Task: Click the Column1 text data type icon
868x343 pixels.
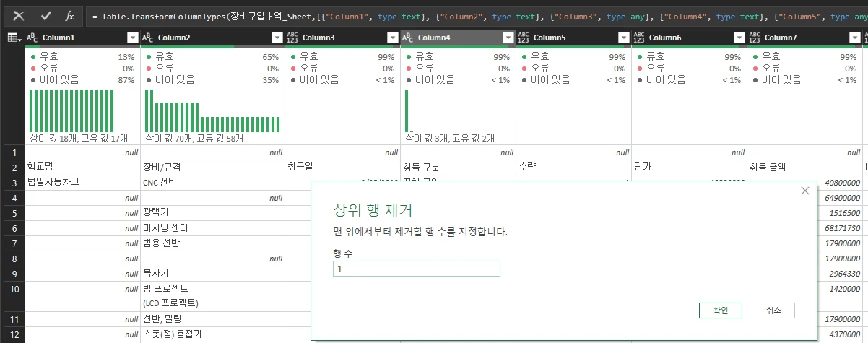Action: click(32, 38)
